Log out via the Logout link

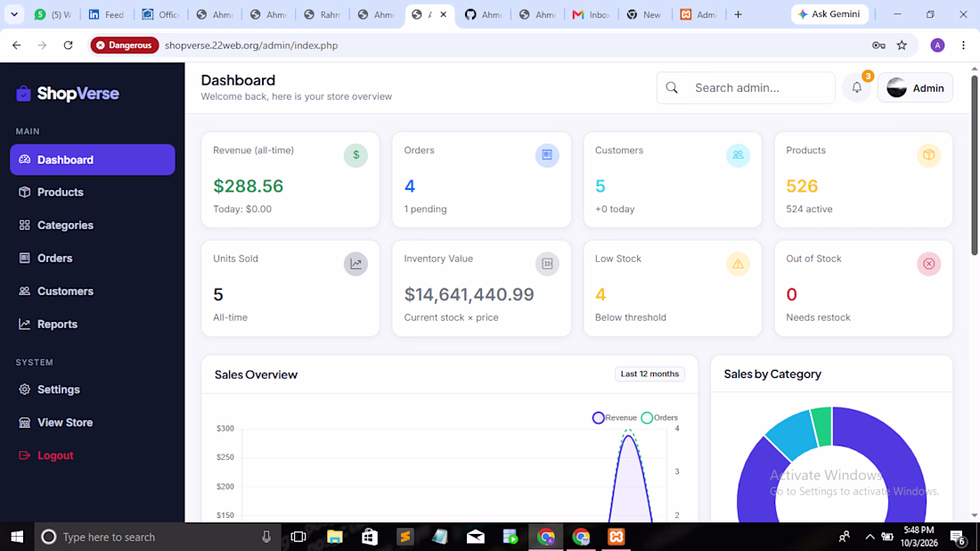coord(93,456)
